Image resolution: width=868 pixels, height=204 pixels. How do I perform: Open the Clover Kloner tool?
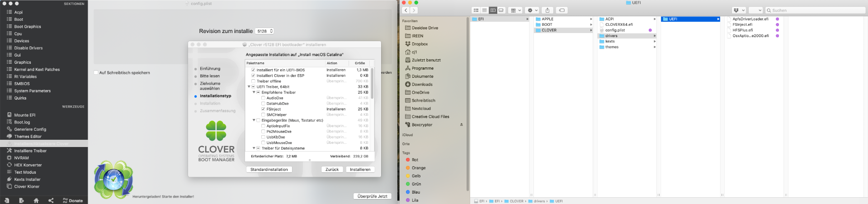(27, 186)
